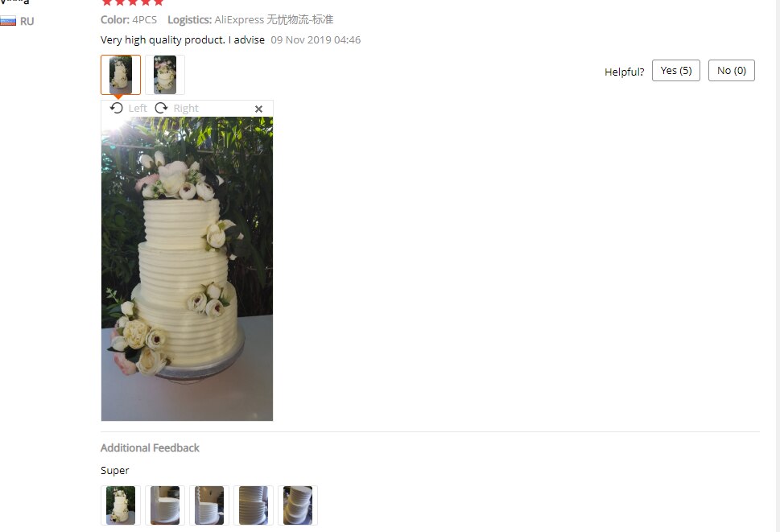This screenshot has width=780, height=532.
Task: Vote No (0) on review helpfulness
Action: pyautogui.click(x=731, y=71)
